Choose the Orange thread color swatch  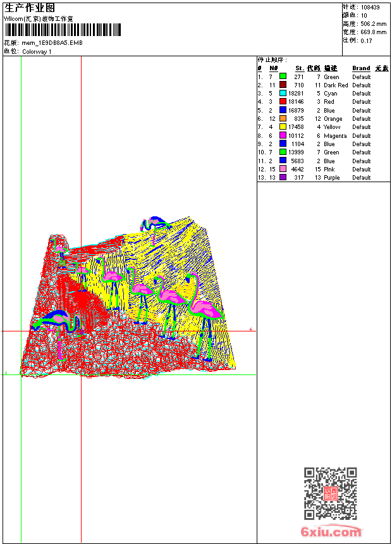(283, 119)
